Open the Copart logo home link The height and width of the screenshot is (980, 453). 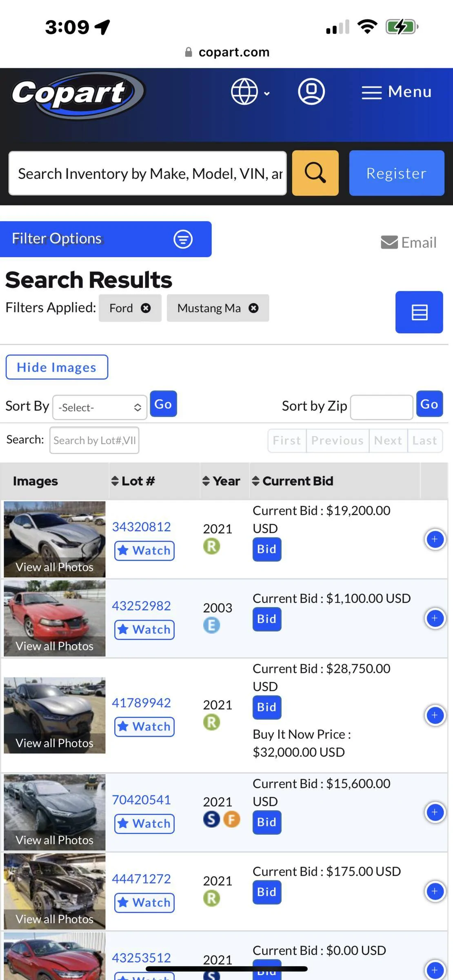(x=78, y=95)
